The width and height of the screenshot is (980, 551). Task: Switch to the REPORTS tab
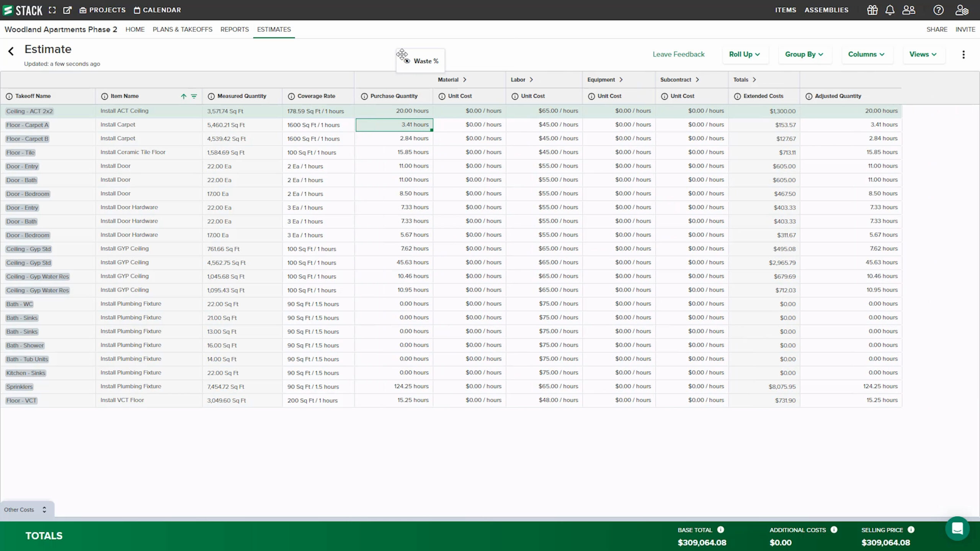234,29
